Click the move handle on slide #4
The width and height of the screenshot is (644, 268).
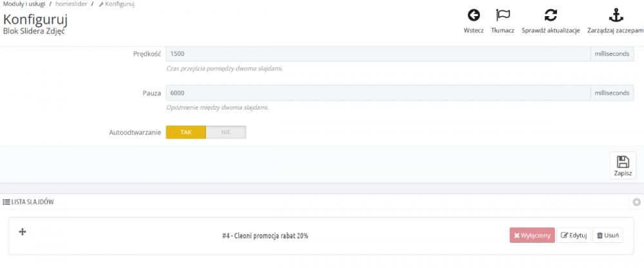tap(23, 231)
